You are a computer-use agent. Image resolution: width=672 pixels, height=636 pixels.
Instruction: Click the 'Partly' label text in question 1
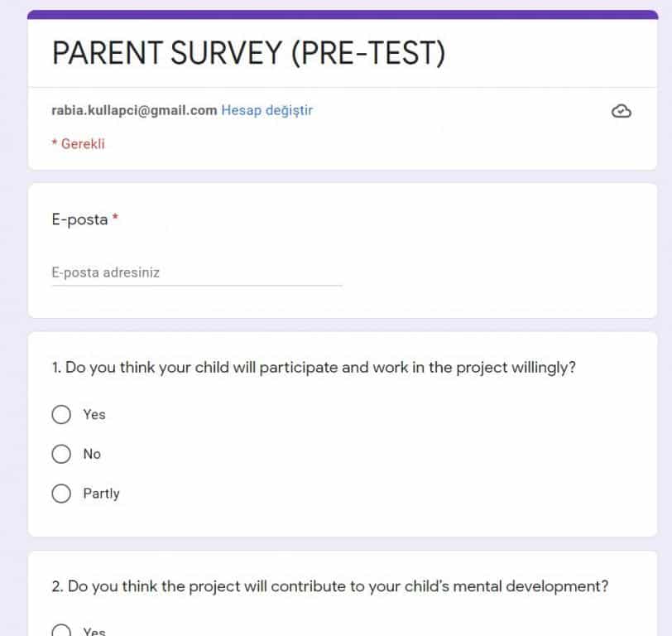pyautogui.click(x=101, y=494)
